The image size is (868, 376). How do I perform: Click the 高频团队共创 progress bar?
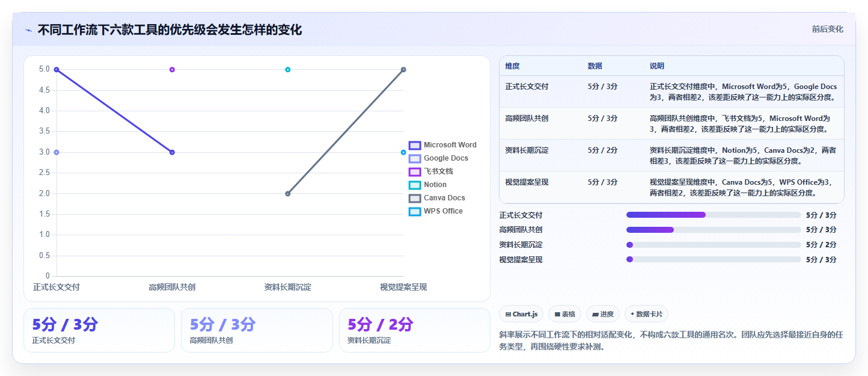(x=714, y=230)
